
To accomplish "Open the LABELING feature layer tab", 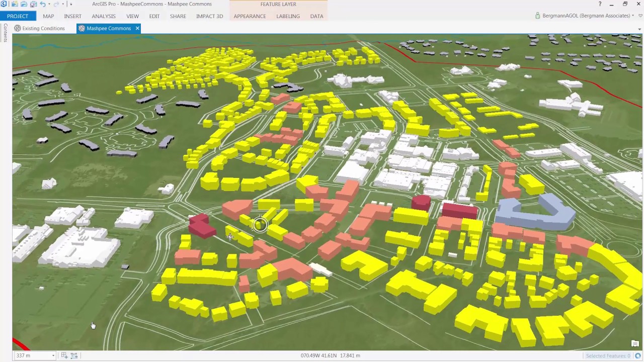I will click(x=288, y=16).
